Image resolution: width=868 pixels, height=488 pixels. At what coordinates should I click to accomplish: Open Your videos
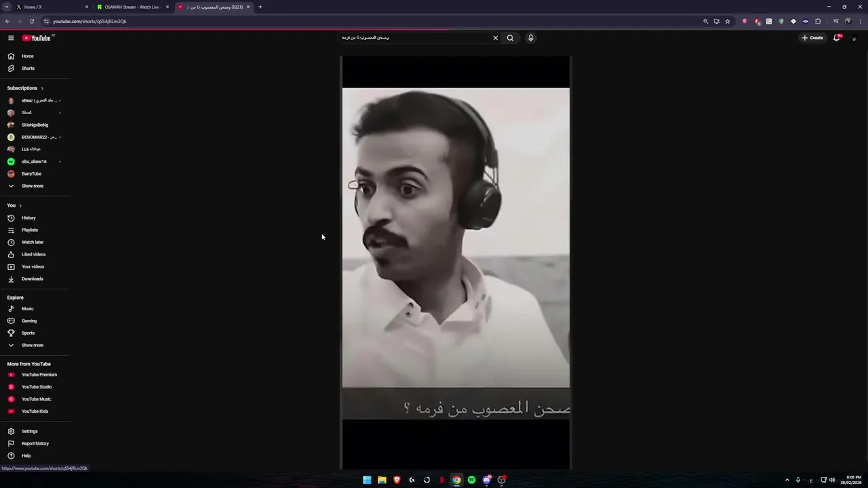tap(35, 266)
